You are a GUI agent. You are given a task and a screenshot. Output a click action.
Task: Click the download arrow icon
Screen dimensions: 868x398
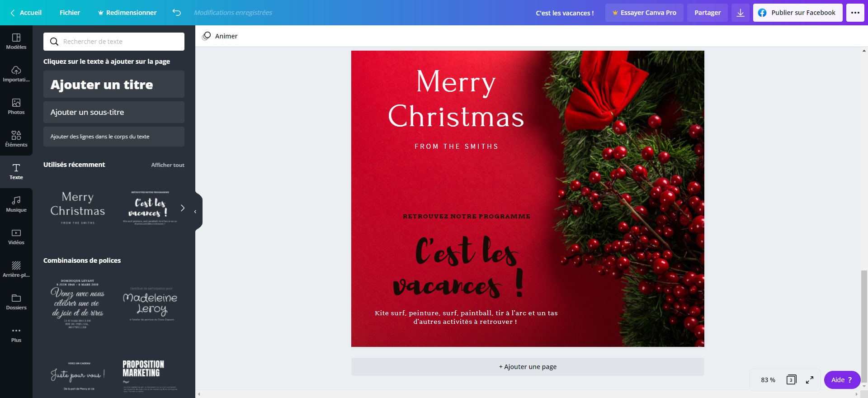pos(741,13)
